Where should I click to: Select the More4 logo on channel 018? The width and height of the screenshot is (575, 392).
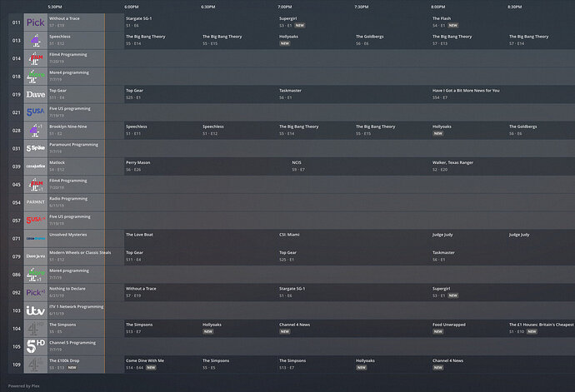coord(36,77)
